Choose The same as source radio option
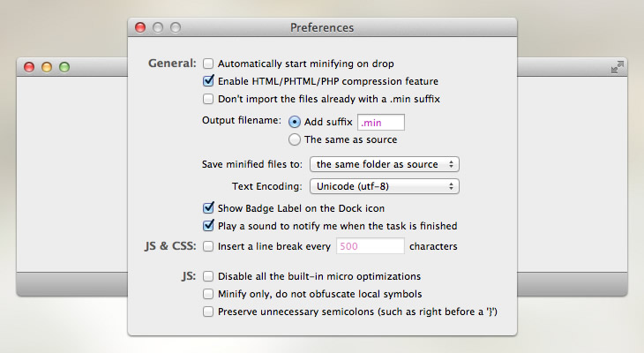Image resolution: width=644 pixels, height=353 pixels. point(294,139)
